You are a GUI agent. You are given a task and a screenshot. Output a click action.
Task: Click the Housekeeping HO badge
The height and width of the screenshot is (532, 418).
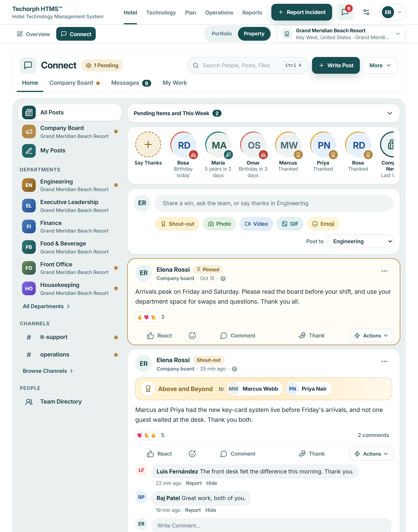coord(29,288)
